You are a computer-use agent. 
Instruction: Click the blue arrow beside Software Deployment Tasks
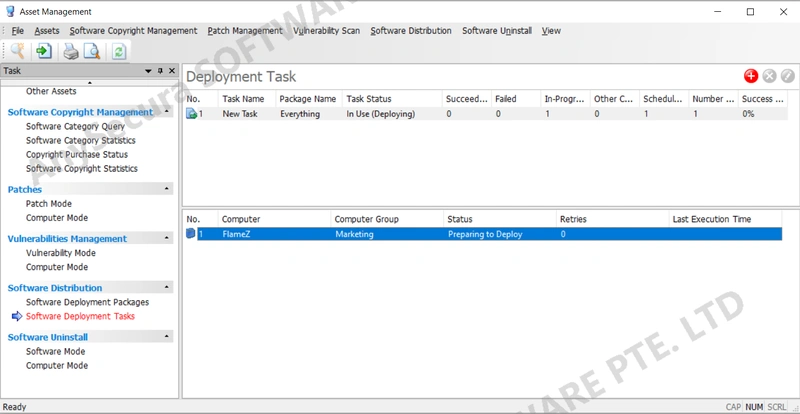[x=17, y=316]
